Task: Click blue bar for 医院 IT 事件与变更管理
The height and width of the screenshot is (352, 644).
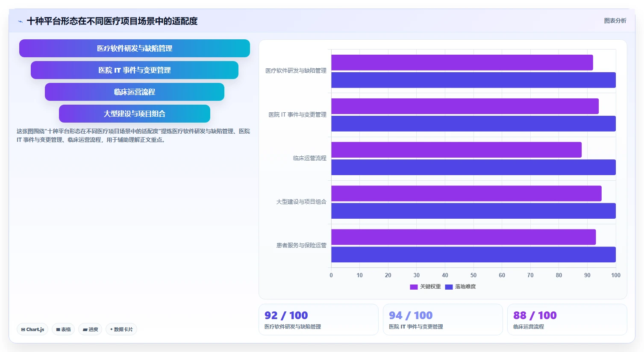Action: point(473,123)
